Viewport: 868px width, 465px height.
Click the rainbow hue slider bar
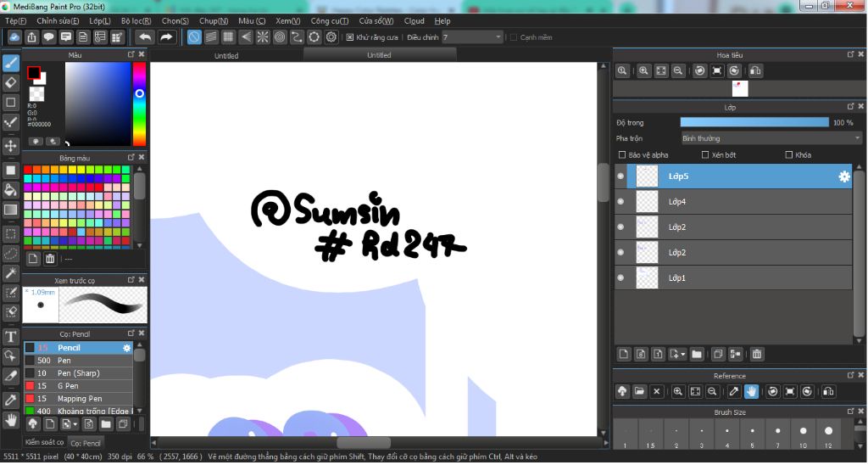(x=139, y=104)
